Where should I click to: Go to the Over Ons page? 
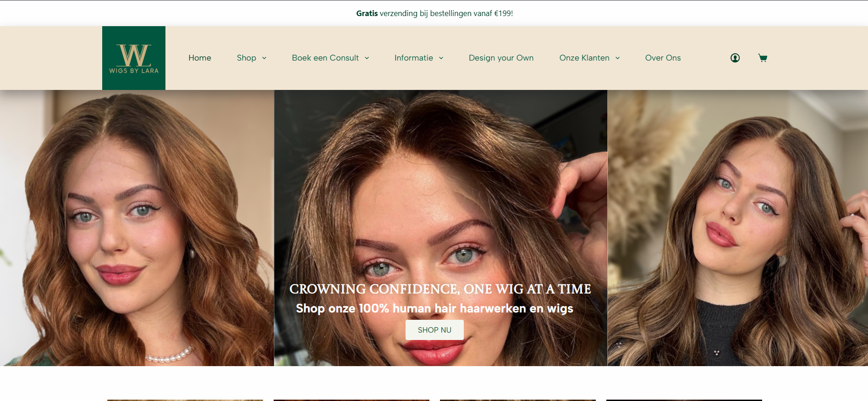coord(663,58)
